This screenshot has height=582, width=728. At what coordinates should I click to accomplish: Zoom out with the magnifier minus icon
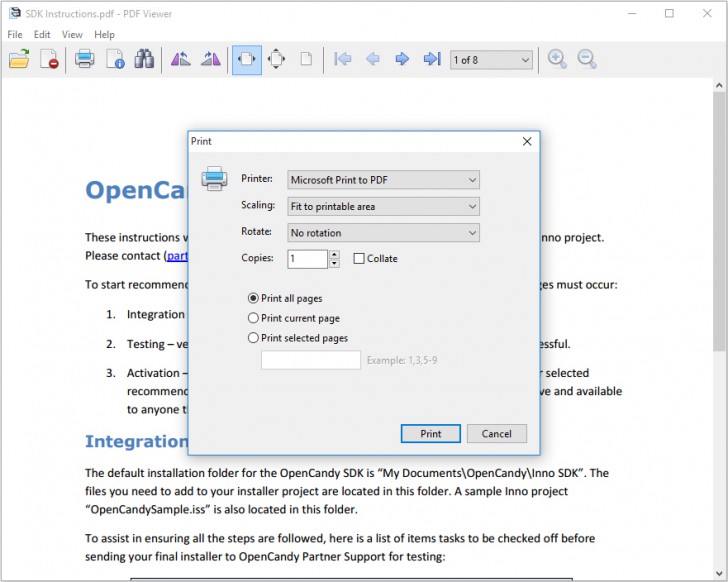coord(587,59)
